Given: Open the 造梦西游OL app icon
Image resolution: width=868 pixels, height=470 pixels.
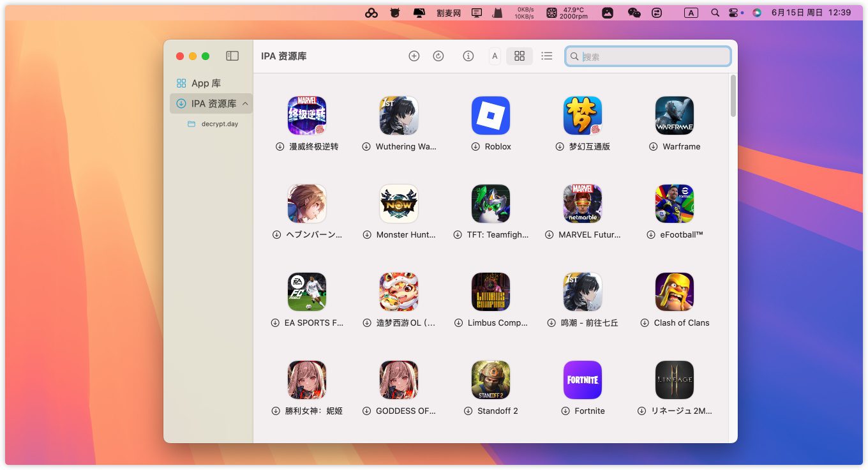Looking at the screenshot, I should click(x=399, y=292).
